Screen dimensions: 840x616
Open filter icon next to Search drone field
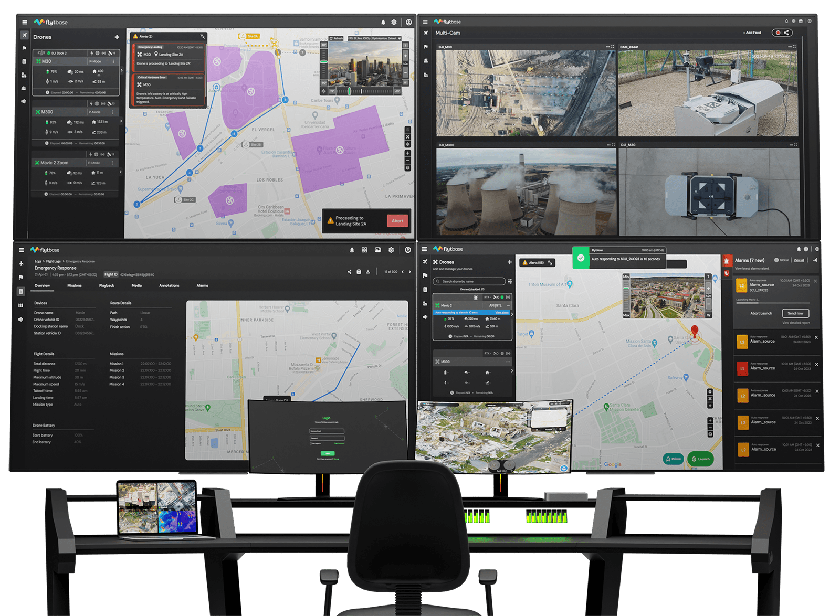(x=510, y=281)
